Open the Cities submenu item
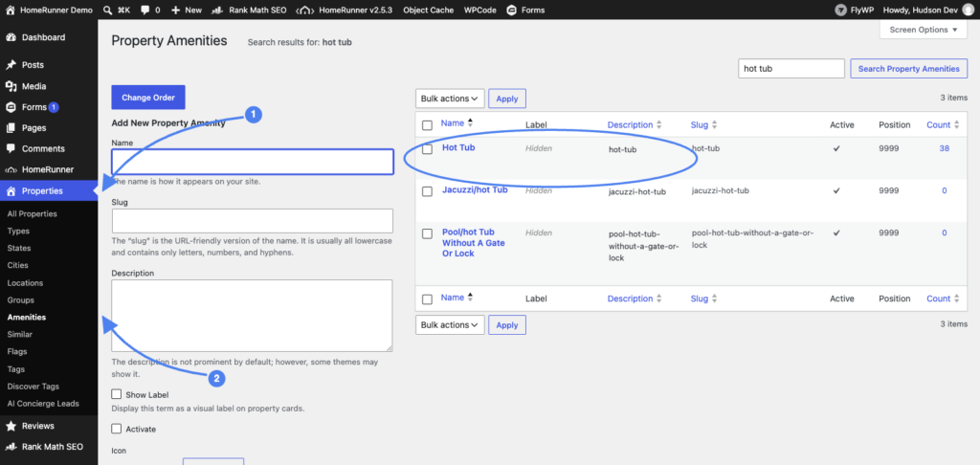The image size is (980, 465). 17,265
